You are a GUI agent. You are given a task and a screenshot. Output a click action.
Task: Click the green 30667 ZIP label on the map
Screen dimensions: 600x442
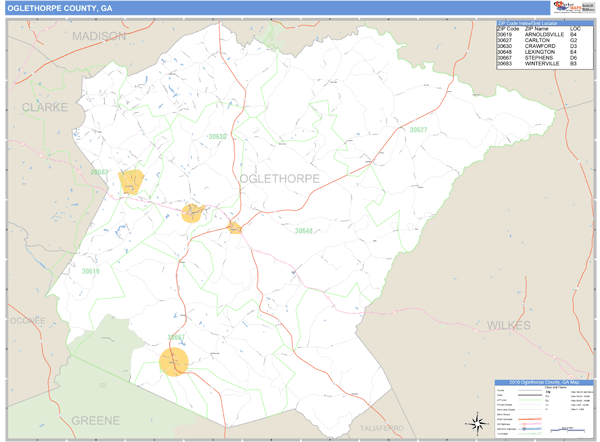tap(176, 337)
